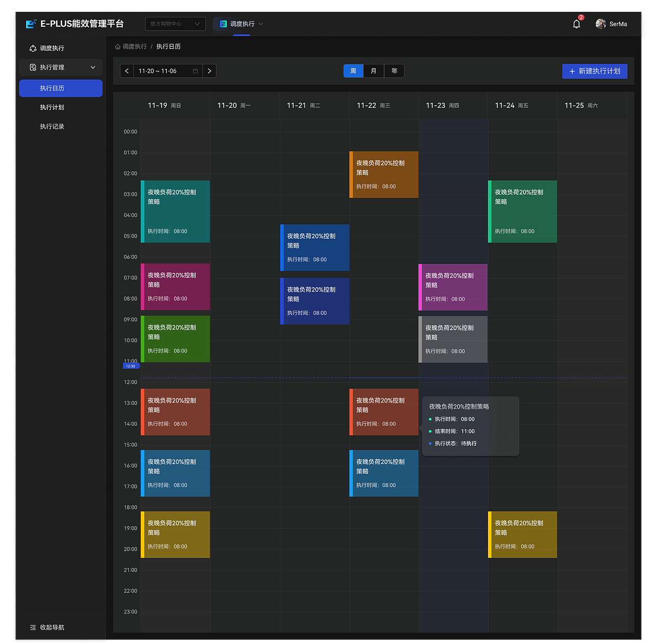Open the green event on 11-19 at 09:30
This screenshot has height=644, width=657.
[x=176, y=339]
